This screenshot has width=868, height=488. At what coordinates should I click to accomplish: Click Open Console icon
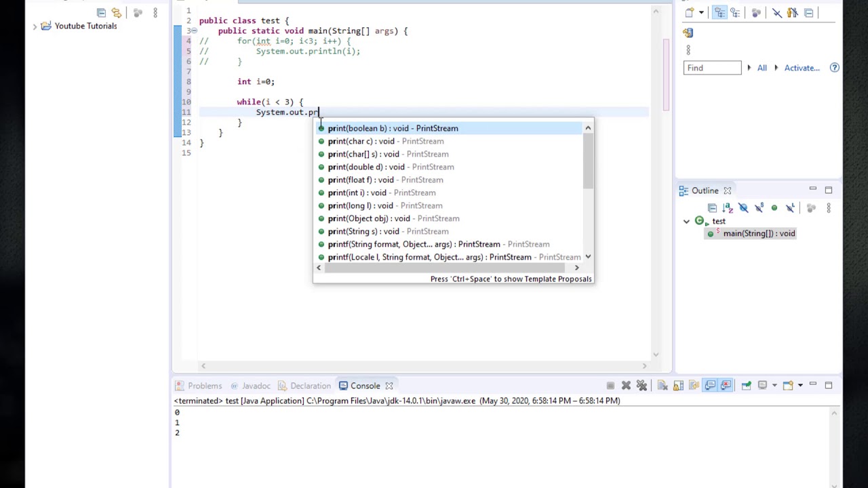pyautogui.click(x=787, y=386)
